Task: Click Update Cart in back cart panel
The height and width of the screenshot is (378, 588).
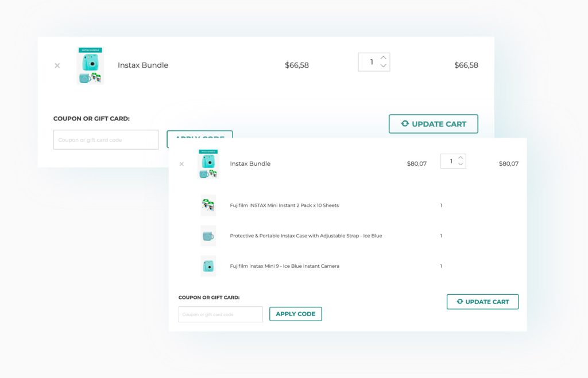Action: [434, 124]
